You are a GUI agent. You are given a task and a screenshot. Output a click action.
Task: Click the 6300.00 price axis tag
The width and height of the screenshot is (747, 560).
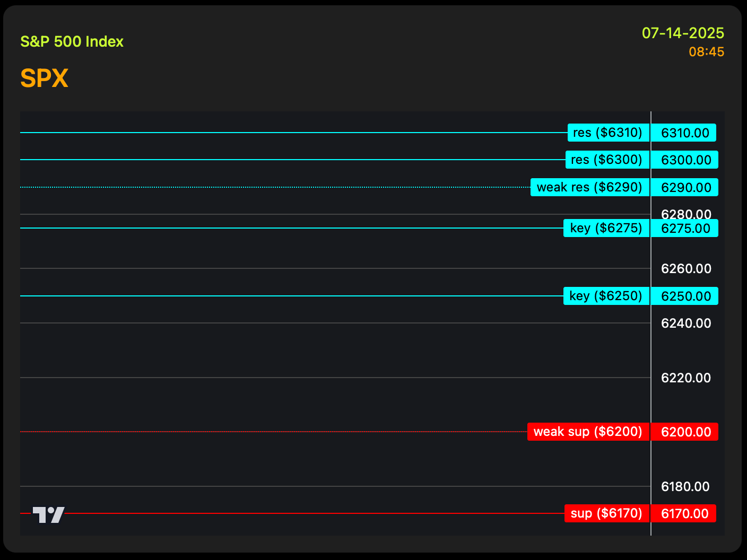[x=685, y=160]
